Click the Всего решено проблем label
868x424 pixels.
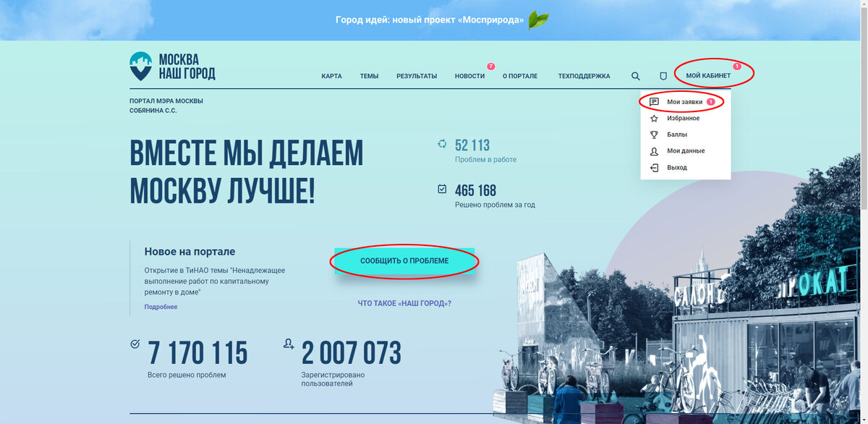[187, 375]
